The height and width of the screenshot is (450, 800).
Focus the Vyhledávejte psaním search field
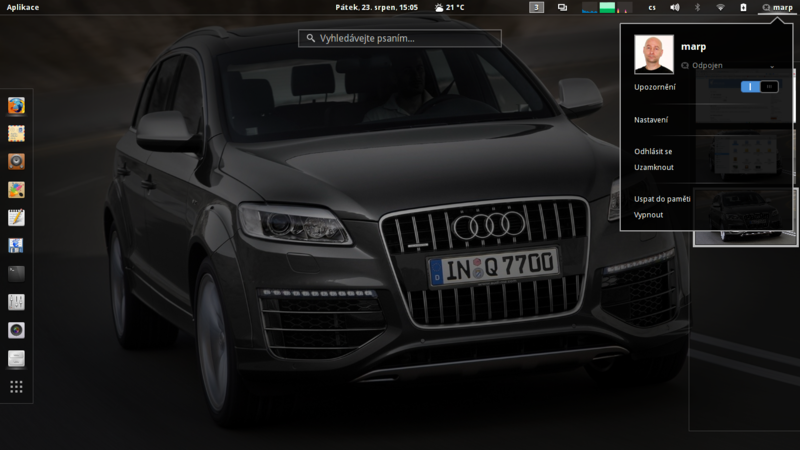coord(400,38)
